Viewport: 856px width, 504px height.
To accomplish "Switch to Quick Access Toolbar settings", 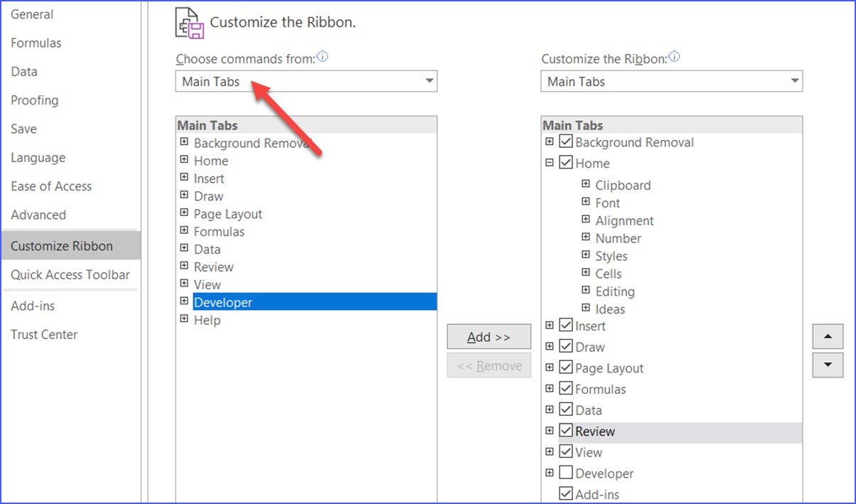I will 70,275.
